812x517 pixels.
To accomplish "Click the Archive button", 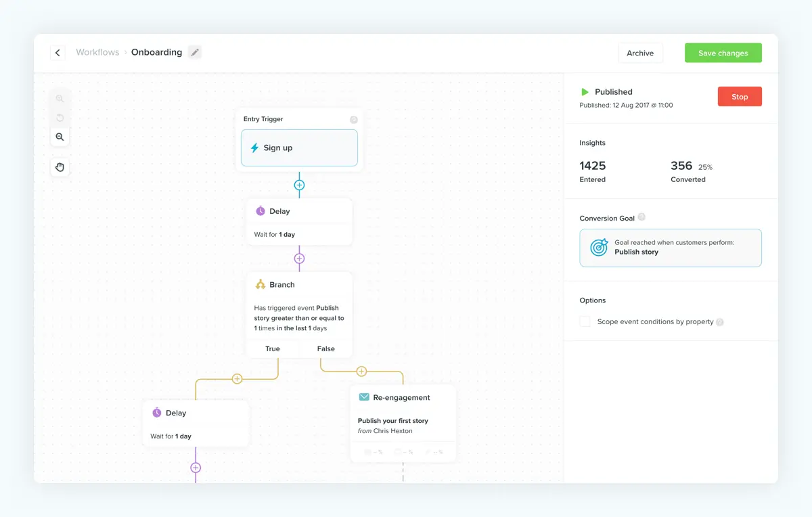I will (x=640, y=52).
